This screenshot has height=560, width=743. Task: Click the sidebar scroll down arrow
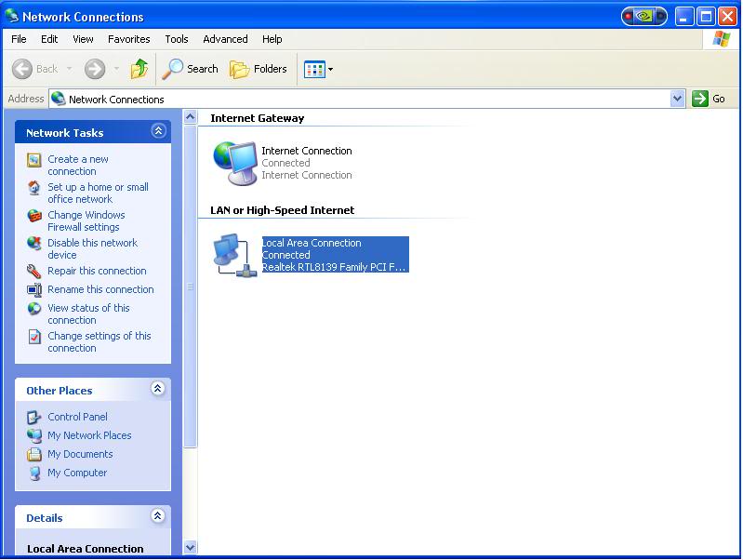click(191, 547)
